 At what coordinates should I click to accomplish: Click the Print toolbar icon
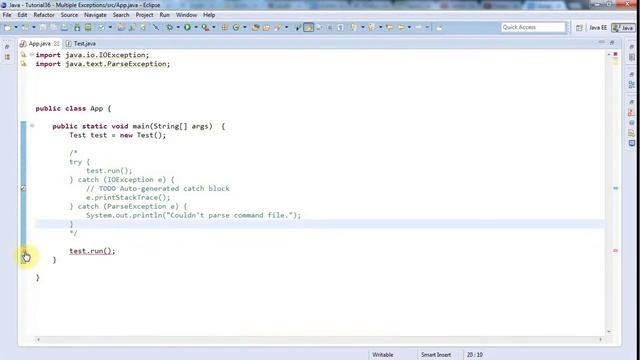pos(64,27)
